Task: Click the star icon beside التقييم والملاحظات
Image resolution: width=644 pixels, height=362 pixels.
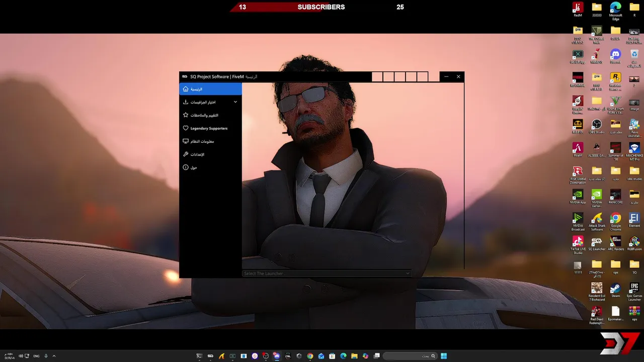Action: (186, 115)
